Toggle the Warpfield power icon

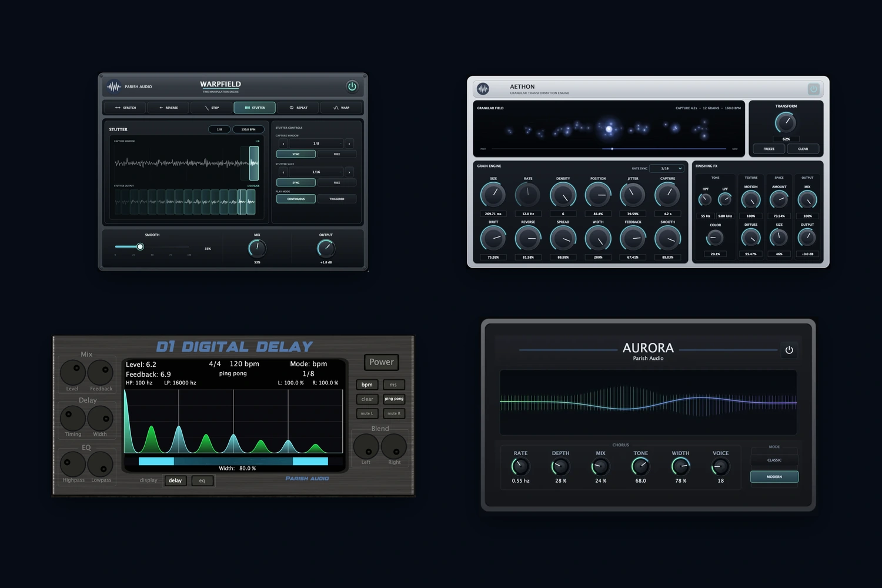click(x=352, y=86)
